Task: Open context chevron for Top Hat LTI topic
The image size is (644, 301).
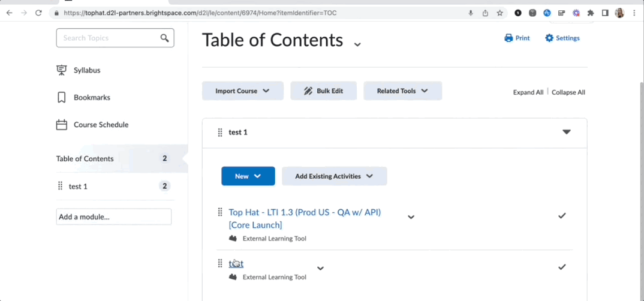Action: tap(411, 217)
